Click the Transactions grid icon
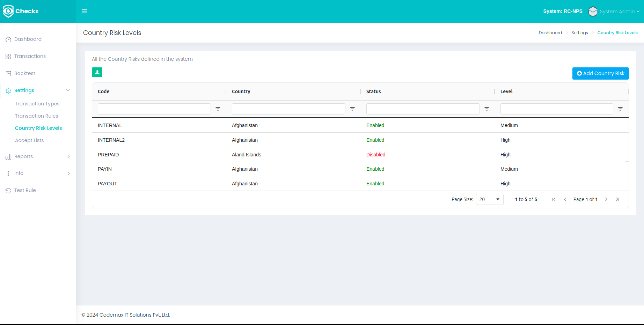 pos(8,57)
